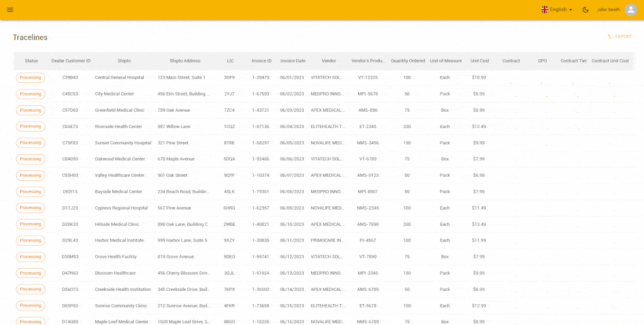Image resolution: width=644 pixels, height=325 pixels.
Task: Select the Shipto Address column header
Action: (x=185, y=61)
